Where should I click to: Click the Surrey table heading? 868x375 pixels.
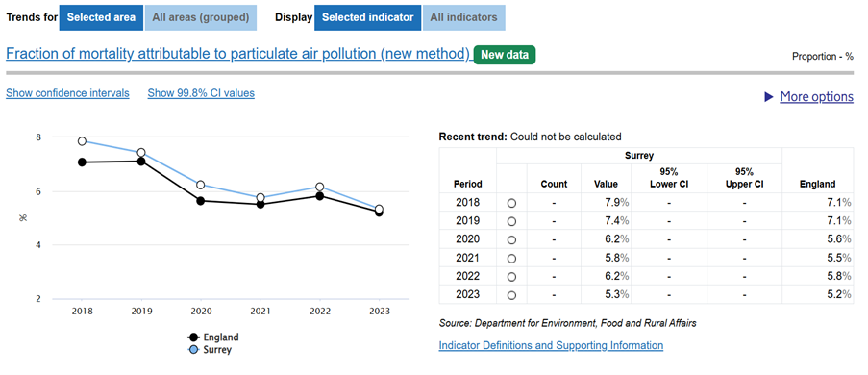pos(639,156)
